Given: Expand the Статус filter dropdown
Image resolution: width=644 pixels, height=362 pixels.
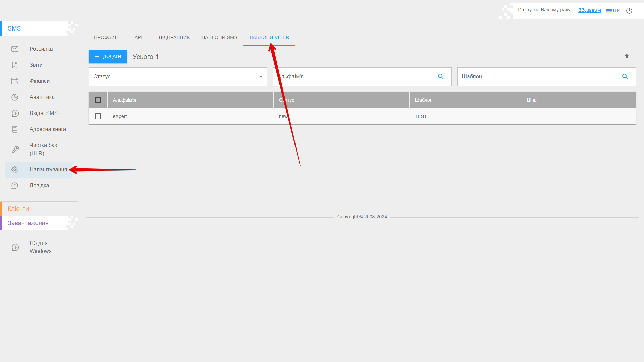Looking at the screenshot, I should (178, 77).
